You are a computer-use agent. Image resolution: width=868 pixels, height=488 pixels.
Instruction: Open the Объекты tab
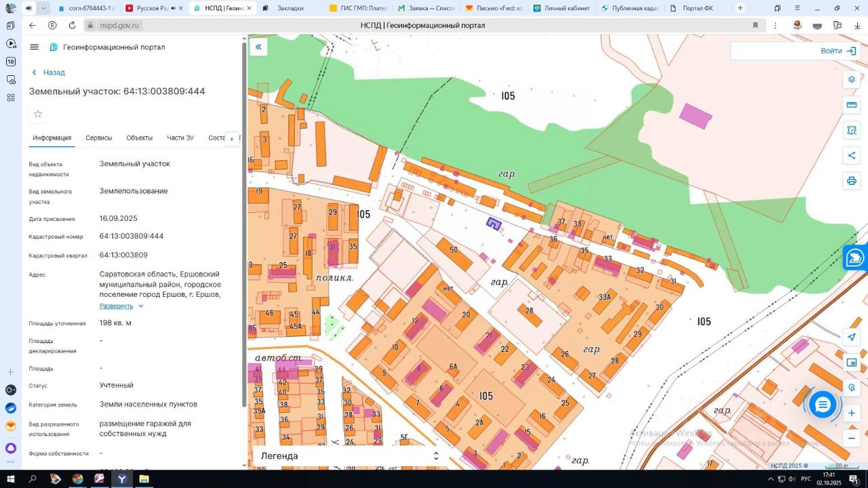(x=139, y=138)
